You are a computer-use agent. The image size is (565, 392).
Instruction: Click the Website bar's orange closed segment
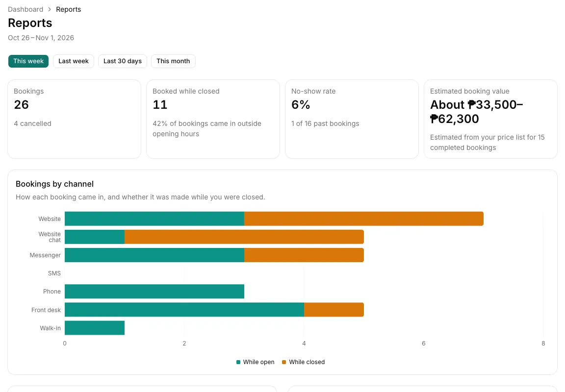(x=364, y=219)
